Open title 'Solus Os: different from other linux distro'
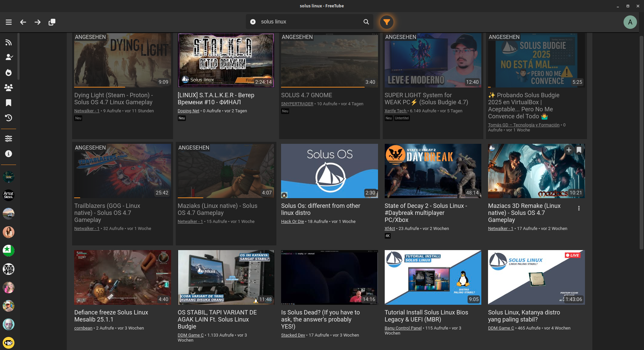The height and width of the screenshot is (350, 644). [x=321, y=209]
